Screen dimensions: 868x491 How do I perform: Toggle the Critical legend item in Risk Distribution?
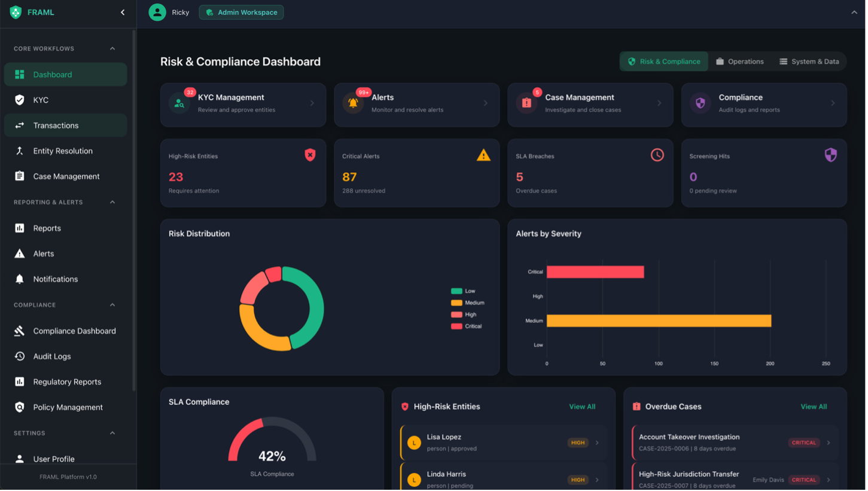point(468,326)
